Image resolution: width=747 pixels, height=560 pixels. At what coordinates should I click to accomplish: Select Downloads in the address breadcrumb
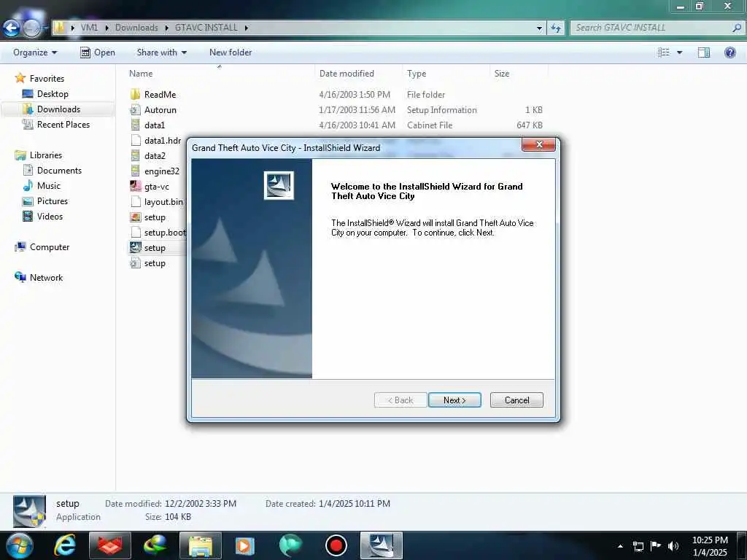click(136, 28)
